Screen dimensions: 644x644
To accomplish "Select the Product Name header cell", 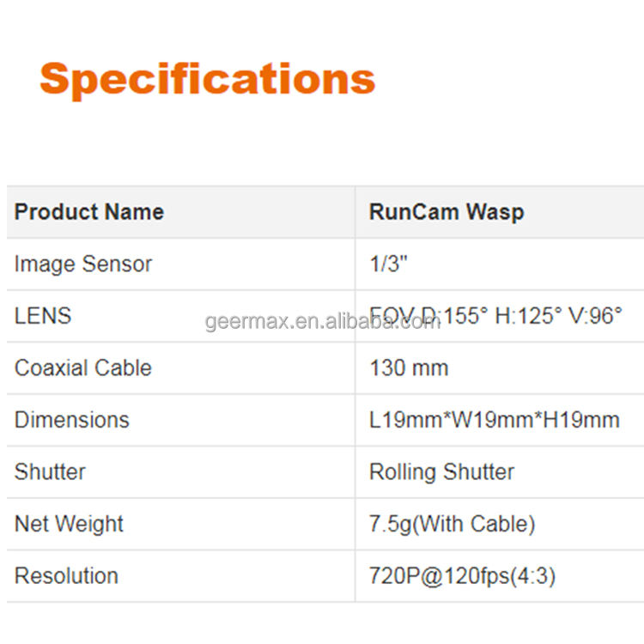I will [88, 212].
